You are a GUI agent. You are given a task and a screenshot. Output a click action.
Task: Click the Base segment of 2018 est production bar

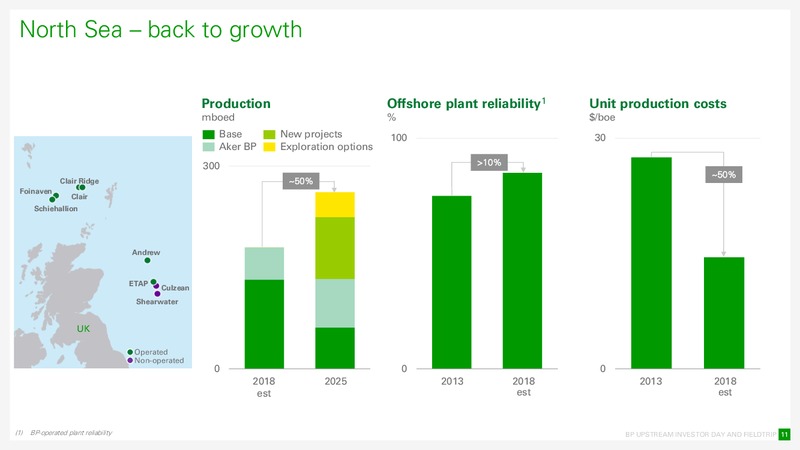264,324
